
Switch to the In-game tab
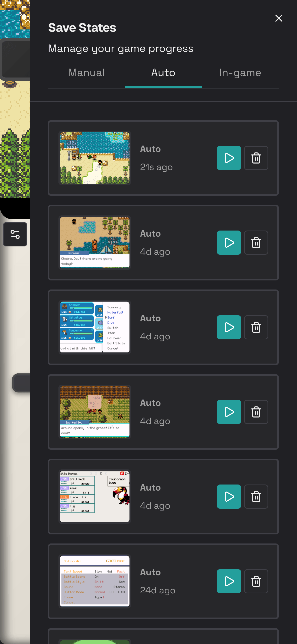[x=240, y=73]
